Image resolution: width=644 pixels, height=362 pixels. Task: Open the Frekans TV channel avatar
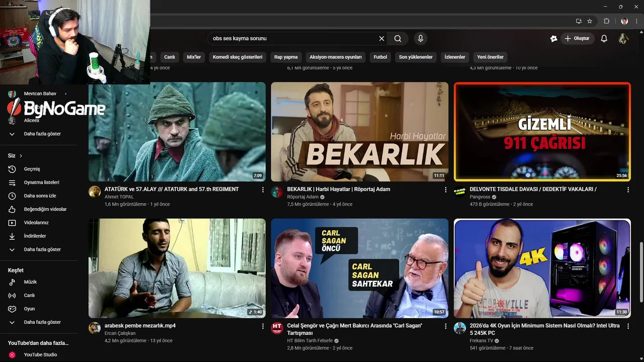460,328
